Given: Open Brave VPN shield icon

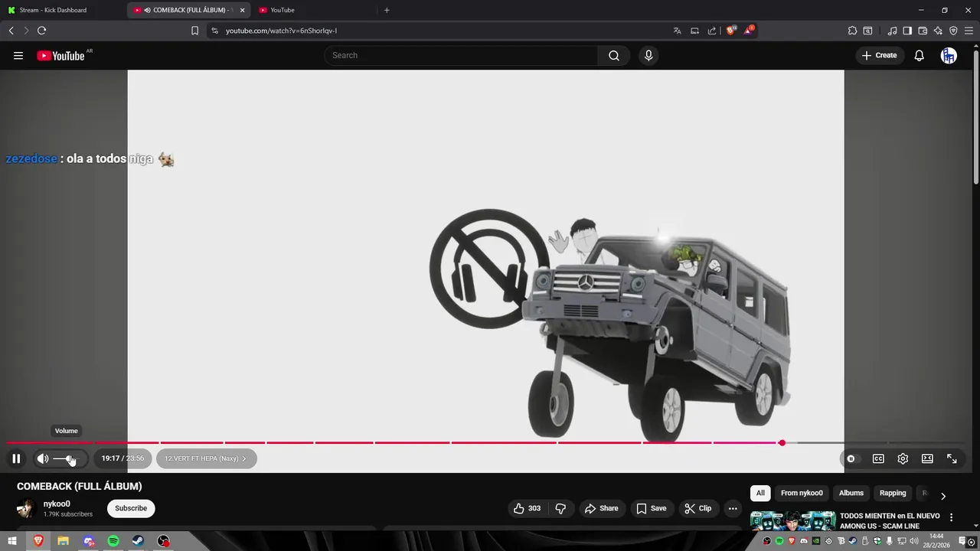Looking at the screenshot, I should pos(953,31).
